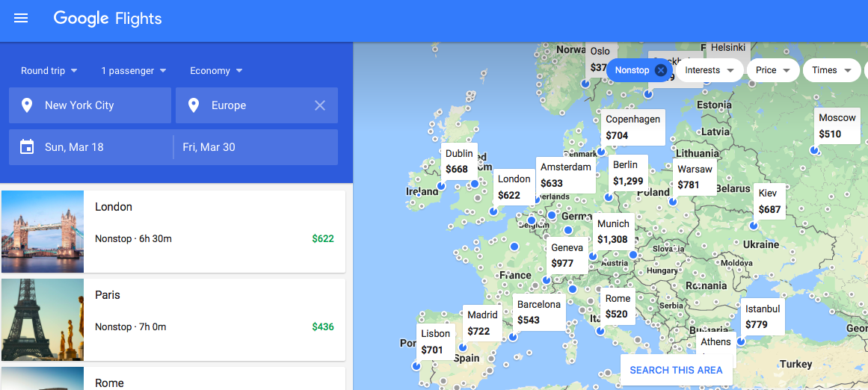Select Madrid $722 map label
Viewport: 868px width, 390px height.
coord(483,323)
